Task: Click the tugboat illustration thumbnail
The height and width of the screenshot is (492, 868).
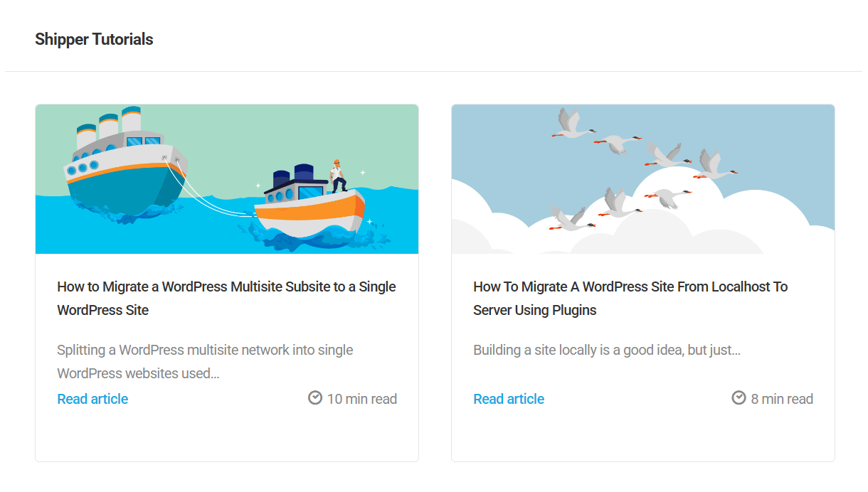Action: coord(226,179)
